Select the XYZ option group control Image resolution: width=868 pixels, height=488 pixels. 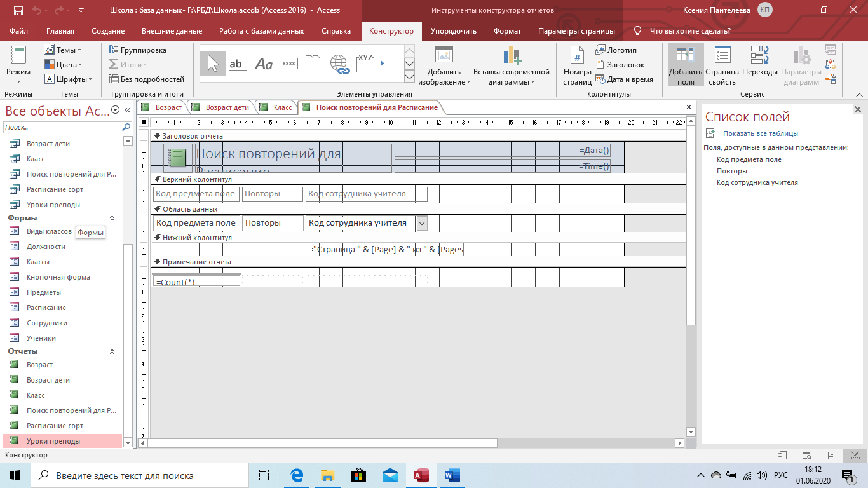pos(365,64)
